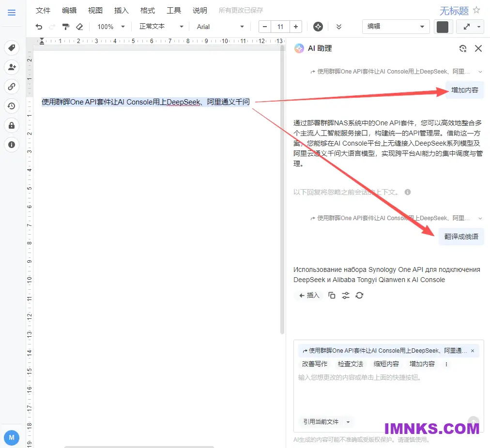
Task: Expand the 100% zoom dropdown
Action: click(110, 27)
